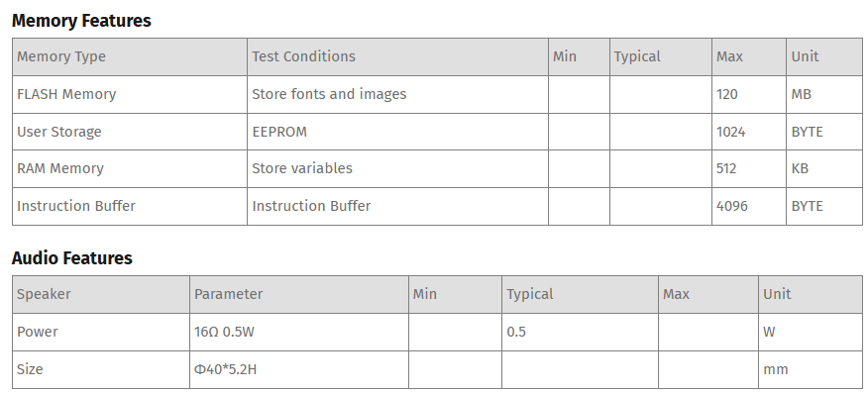Click the 1024 max value
The width and height of the screenshot is (868, 394).
click(x=730, y=132)
